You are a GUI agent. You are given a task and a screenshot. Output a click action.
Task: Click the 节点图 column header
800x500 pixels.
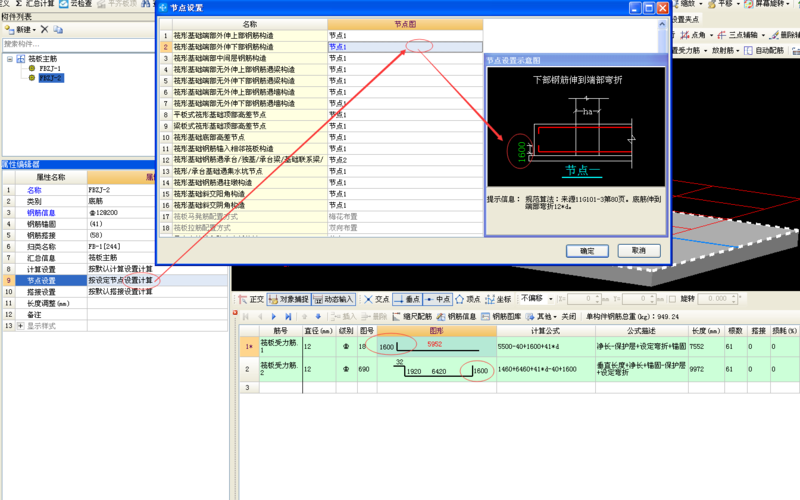coord(405,24)
